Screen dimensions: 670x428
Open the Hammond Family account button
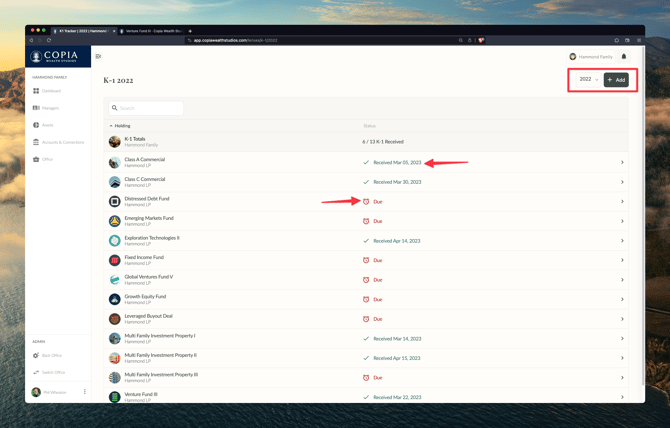(x=591, y=57)
